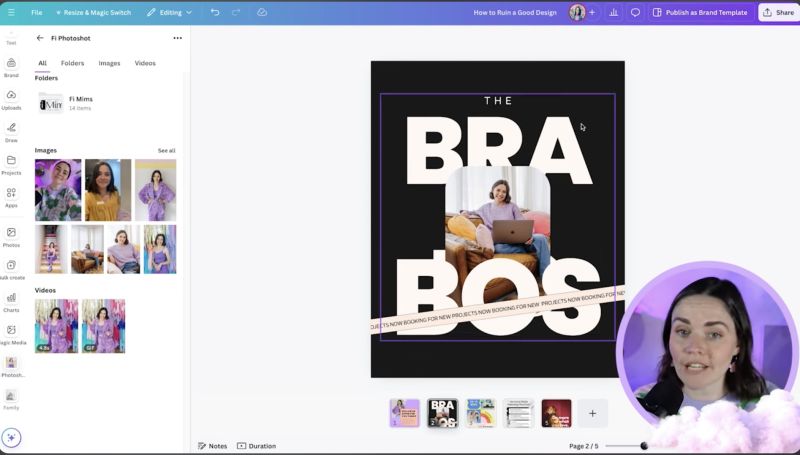
Task: Open Family folder in the sidebar
Action: pos(11,400)
